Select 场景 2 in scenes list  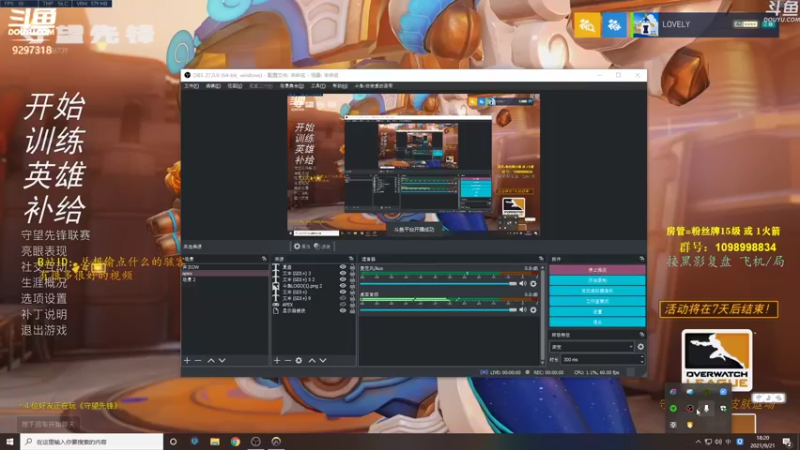point(225,280)
